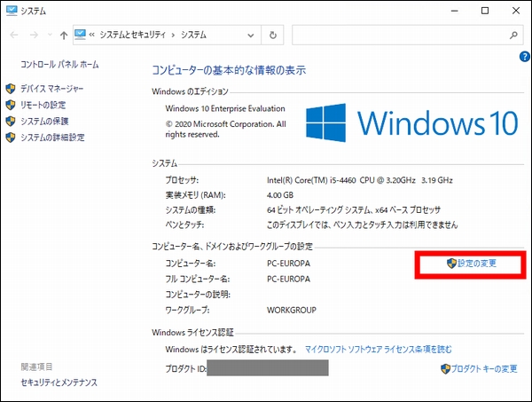Open リモートの設定 from the sidebar
The height and width of the screenshot is (402, 532).
click(x=43, y=105)
